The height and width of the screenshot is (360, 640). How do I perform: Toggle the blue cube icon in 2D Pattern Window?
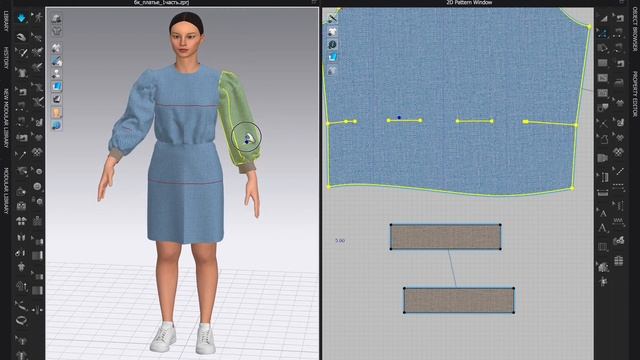(x=332, y=57)
